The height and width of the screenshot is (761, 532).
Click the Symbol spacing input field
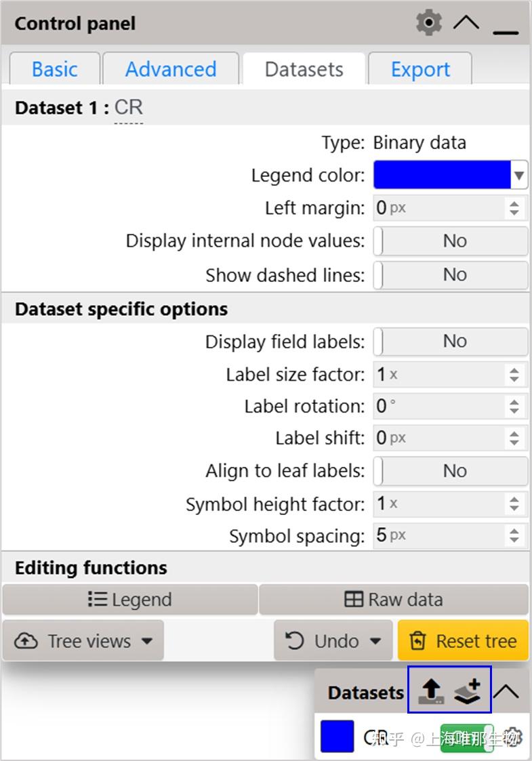point(441,535)
